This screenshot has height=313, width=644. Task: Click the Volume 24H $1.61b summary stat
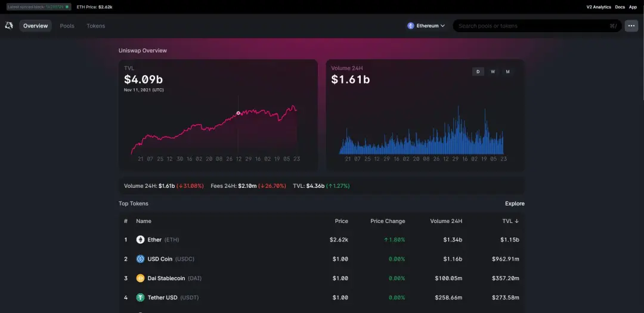click(164, 185)
